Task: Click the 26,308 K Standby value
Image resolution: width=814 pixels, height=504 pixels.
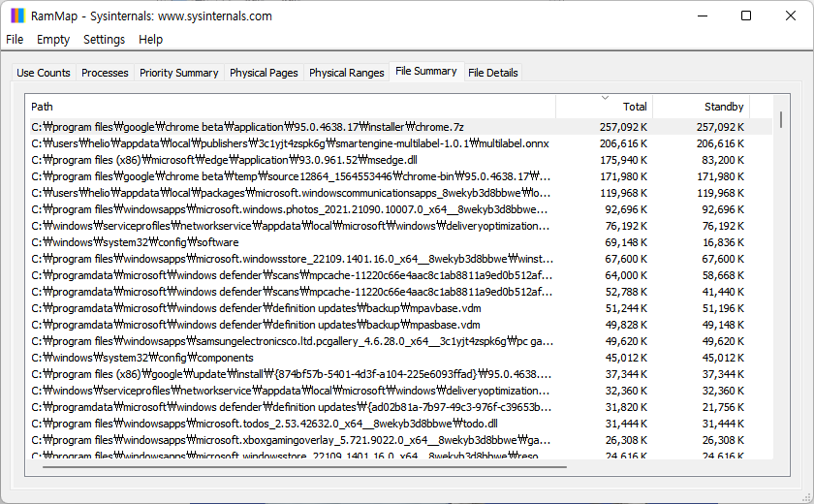Action: [x=723, y=440]
